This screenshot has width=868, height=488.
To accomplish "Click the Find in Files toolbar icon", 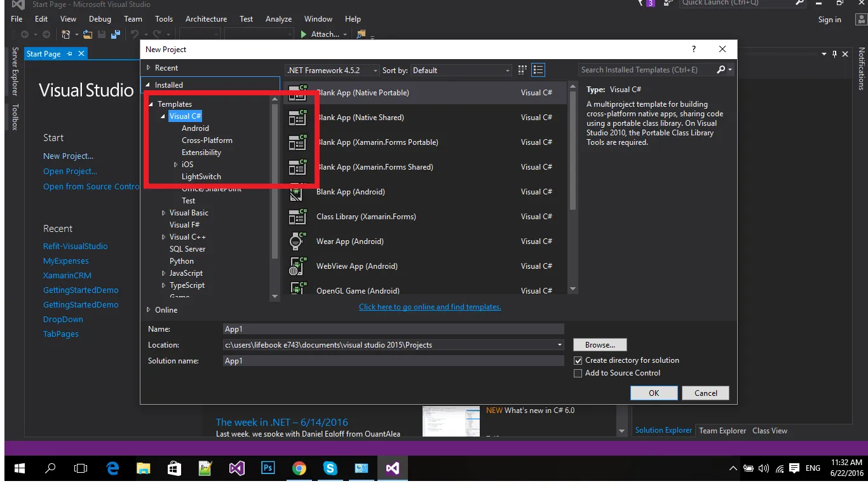I will [361, 34].
